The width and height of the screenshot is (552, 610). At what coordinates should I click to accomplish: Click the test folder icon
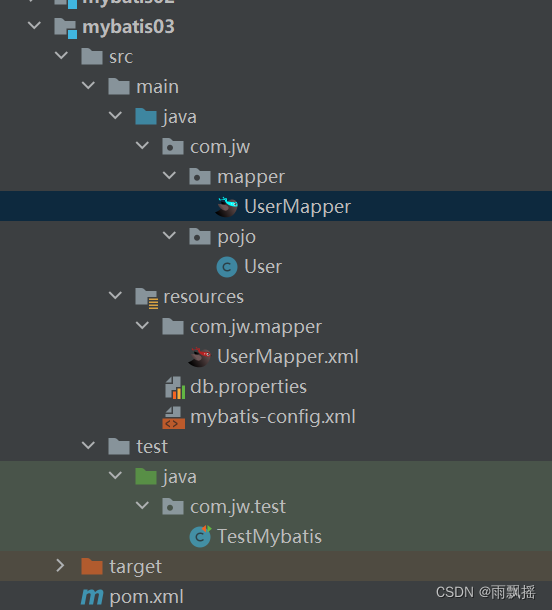(119, 446)
